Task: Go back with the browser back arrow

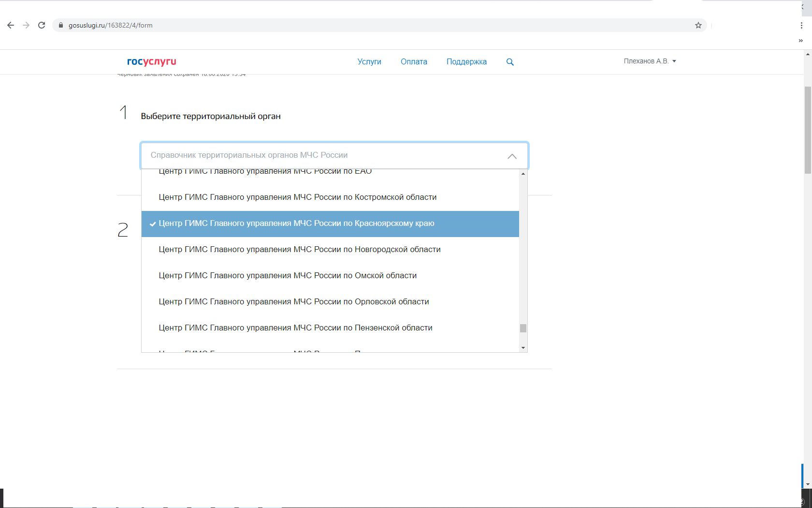Action: pos(11,25)
